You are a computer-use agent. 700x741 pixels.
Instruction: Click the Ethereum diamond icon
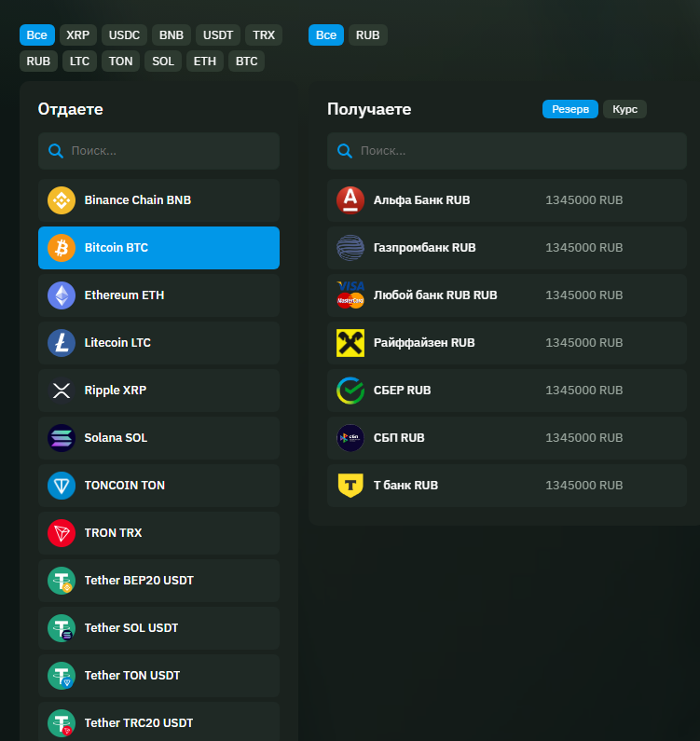pyautogui.click(x=62, y=295)
